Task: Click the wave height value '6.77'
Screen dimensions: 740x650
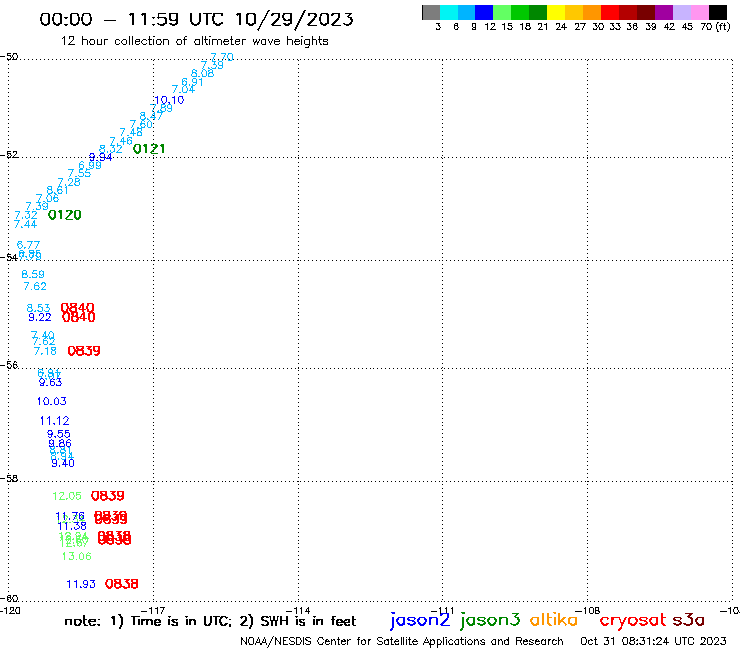Action: (28, 245)
